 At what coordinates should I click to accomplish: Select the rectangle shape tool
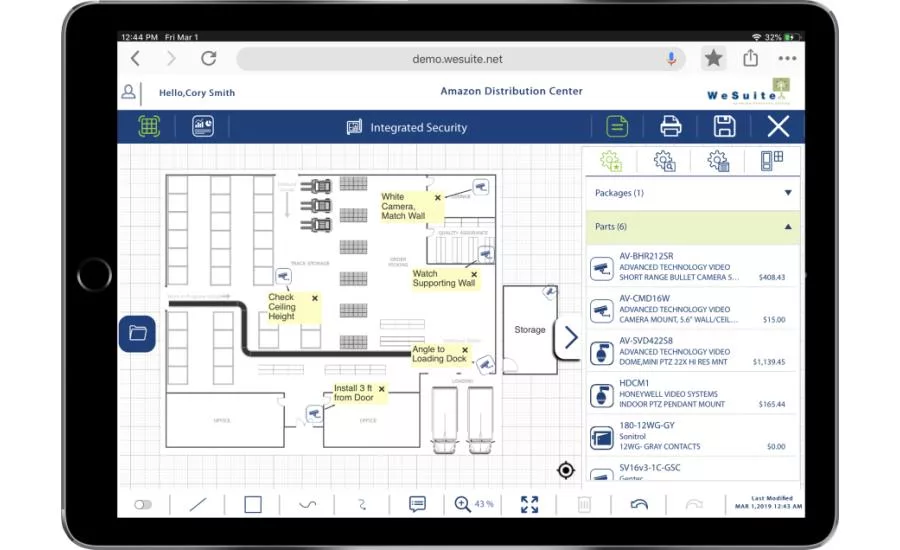pyautogui.click(x=253, y=505)
